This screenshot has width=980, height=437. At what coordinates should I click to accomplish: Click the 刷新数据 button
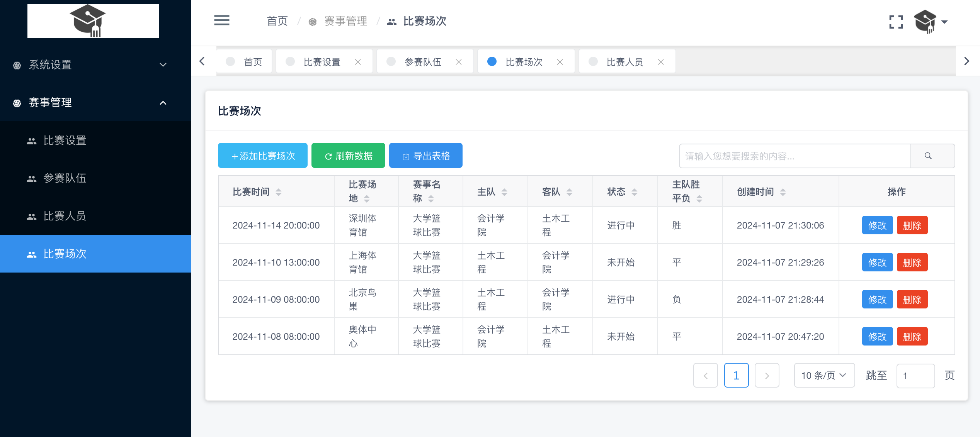click(348, 156)
